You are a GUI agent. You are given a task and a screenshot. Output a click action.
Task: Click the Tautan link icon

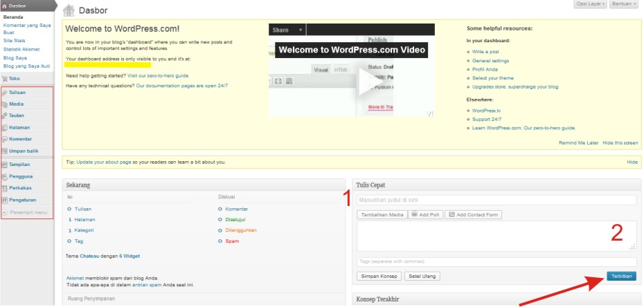[x=5, y=115]
